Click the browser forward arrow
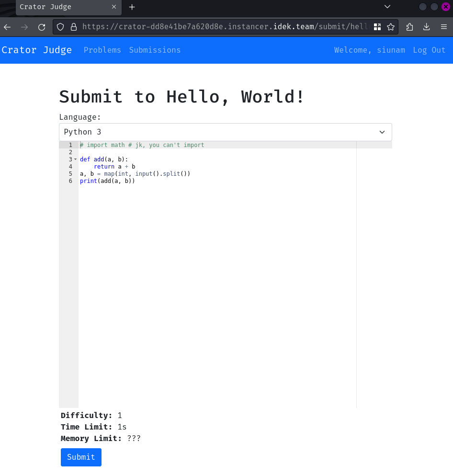 24,27
